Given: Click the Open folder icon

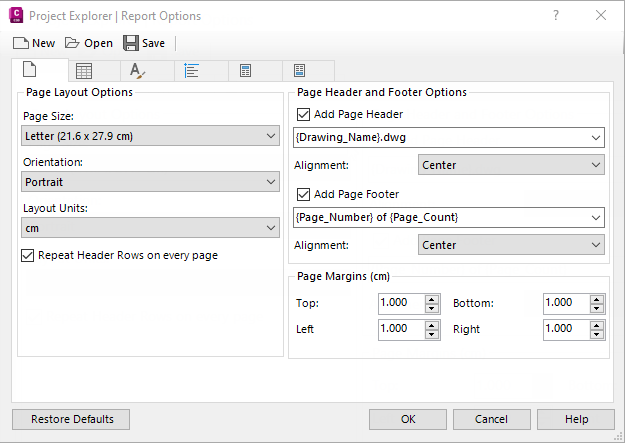Looking at the screenshot, I should click(72, 43).
